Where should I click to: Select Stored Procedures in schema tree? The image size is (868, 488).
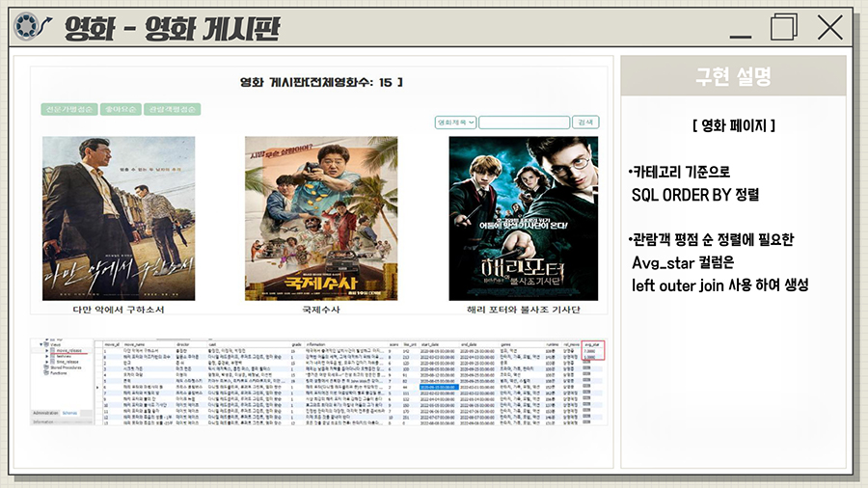point(66,367)
